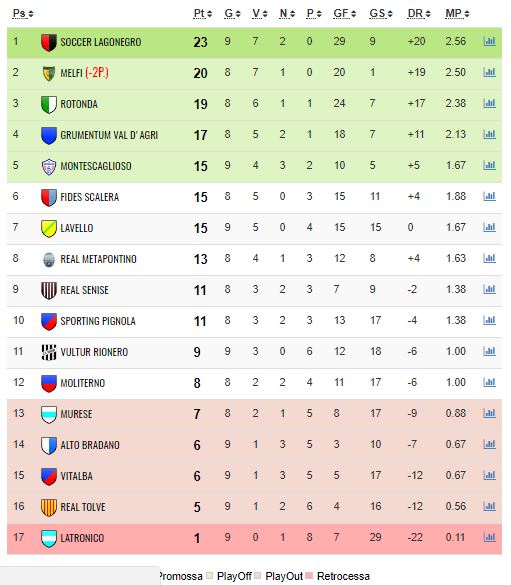Open stats chart icon for Latronico

pyautogui.click(x=489, y=537)
